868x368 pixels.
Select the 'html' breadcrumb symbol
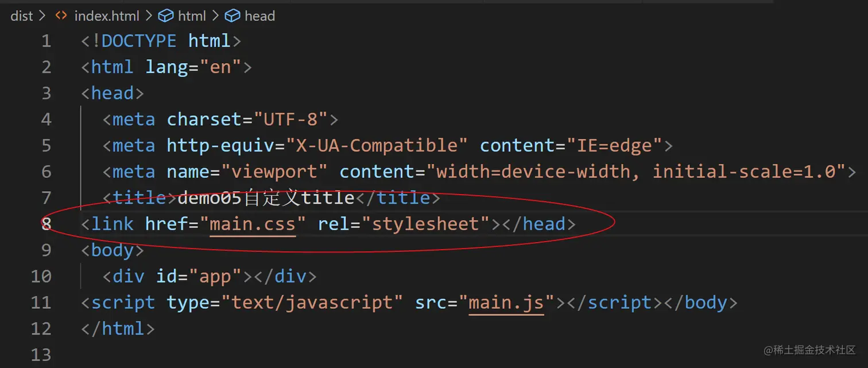click(x=192, y=16)
